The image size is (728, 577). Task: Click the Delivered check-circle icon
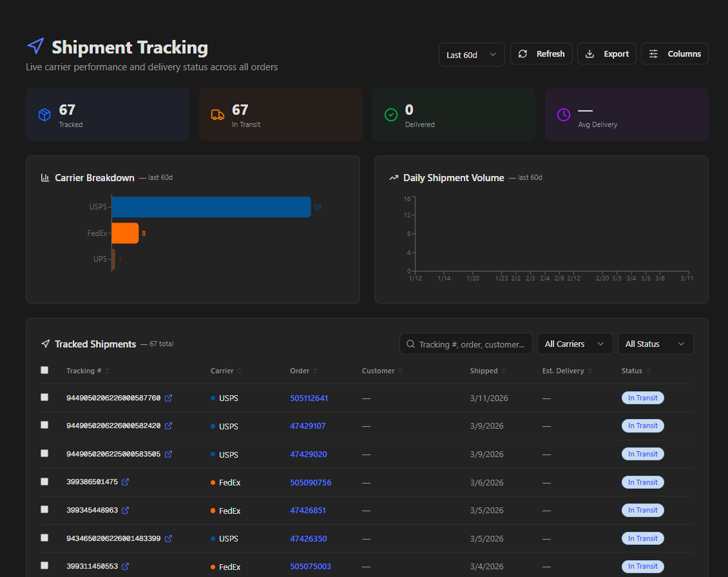[391, 114]
